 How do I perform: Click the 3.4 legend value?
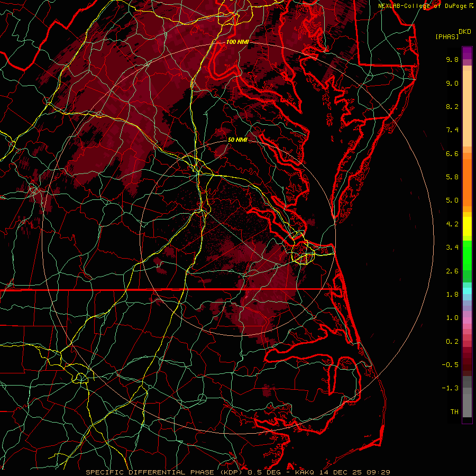452,248
